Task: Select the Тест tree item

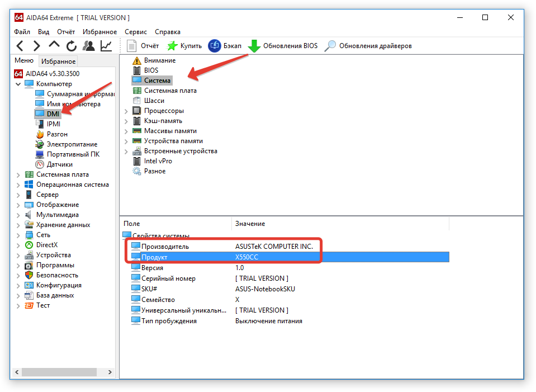Action: pyautogui.click(x=37, y=305)
